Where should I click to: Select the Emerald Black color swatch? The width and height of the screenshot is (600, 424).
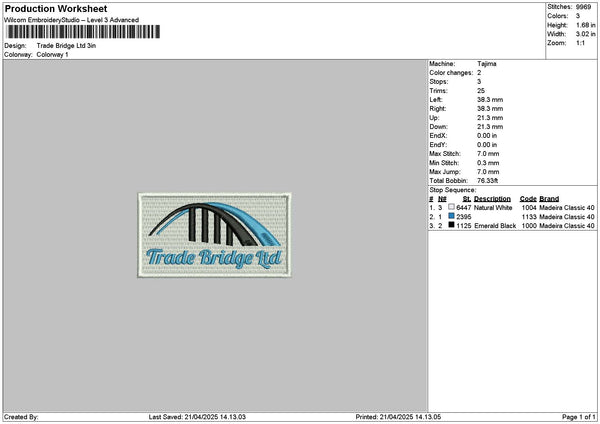(x=452, y=225)
